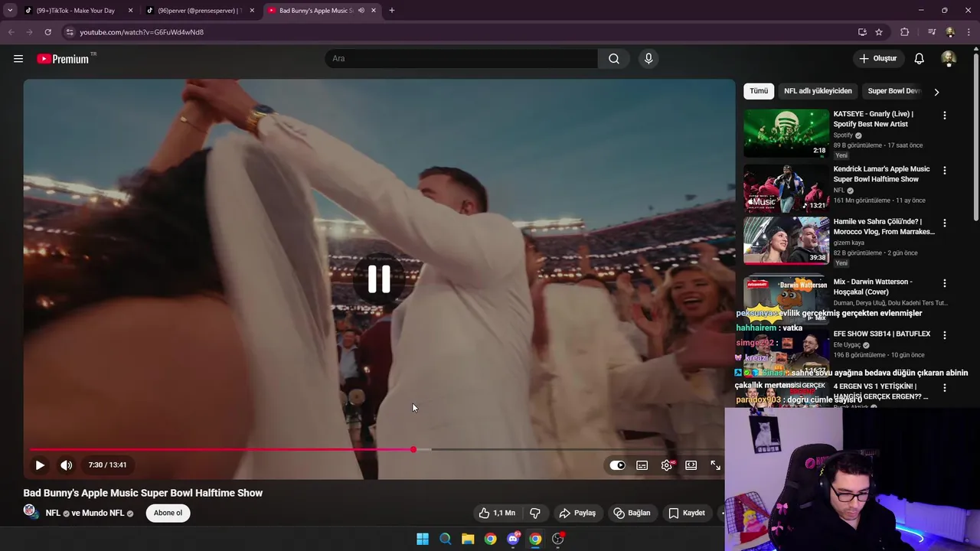980x551 pixels.
Task: Switch to perver TikTok tab
Action: (x=200, y=11)
